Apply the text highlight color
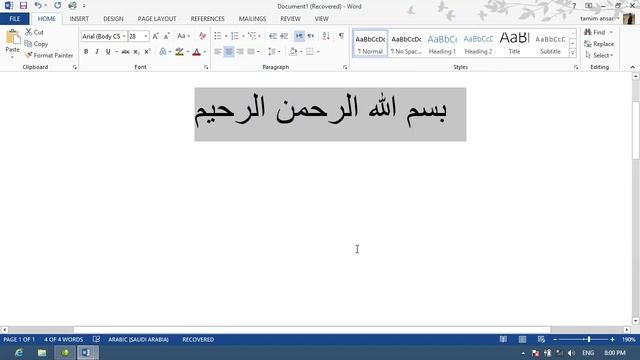 point(180,52)
